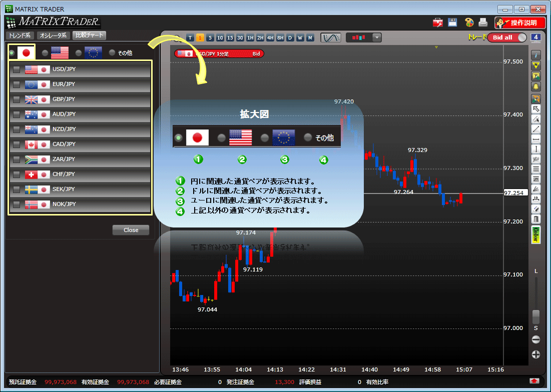This screenshot has height=392, width=551.
Task: Switch to the オシレータ系 tab
Action: [x=53, y=35]
